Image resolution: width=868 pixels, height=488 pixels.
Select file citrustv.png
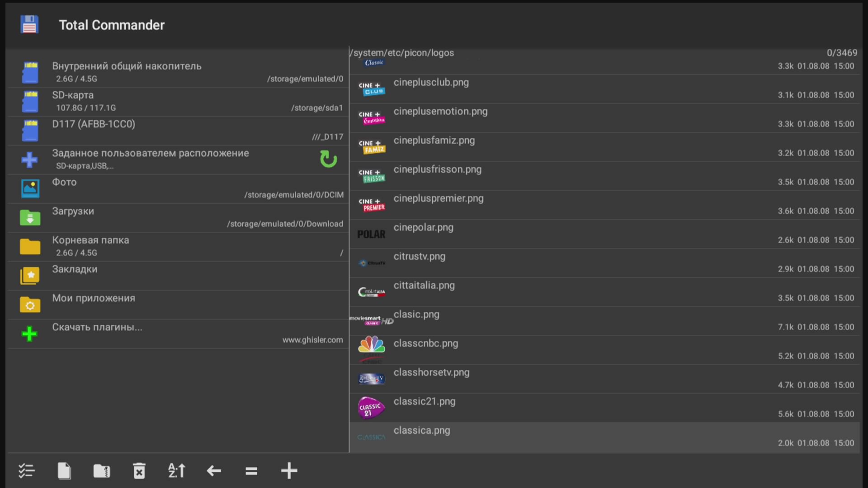pyautogui.click(x=605, y=263)
